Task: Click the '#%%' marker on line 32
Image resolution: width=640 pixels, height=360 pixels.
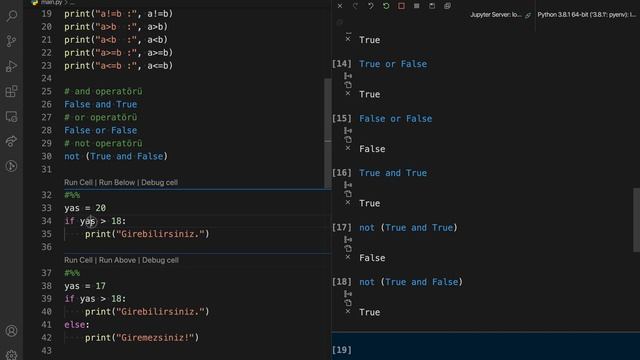Action: [x=72, y=195]
